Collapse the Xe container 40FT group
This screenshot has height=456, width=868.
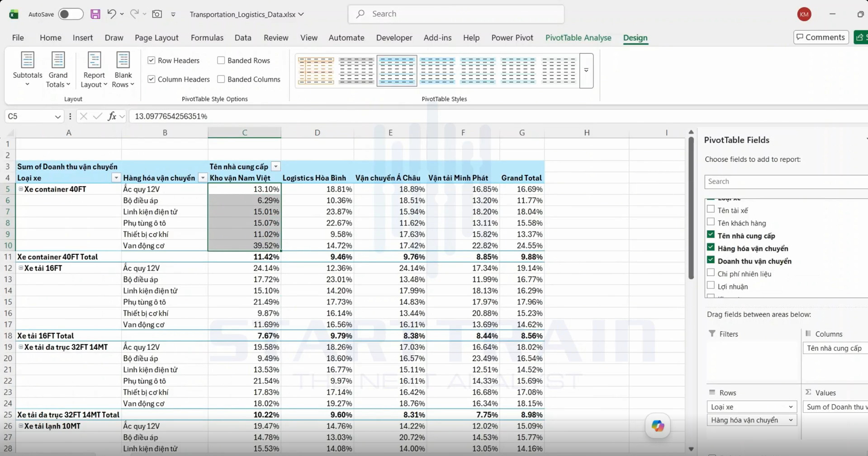click(21, 189)
